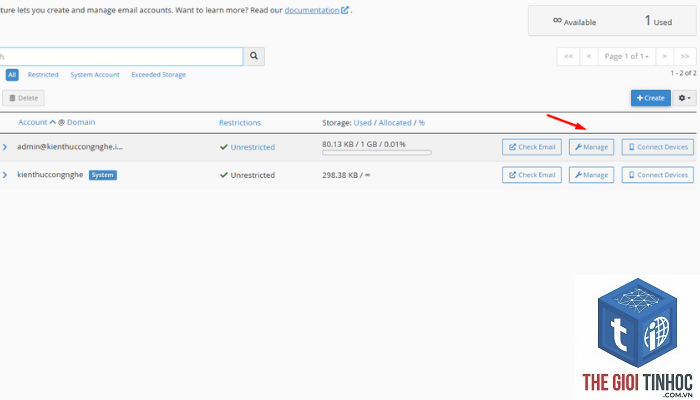Click the search input field
The width and height of the screenshot is (700, 400).
(x=121, y=56)
